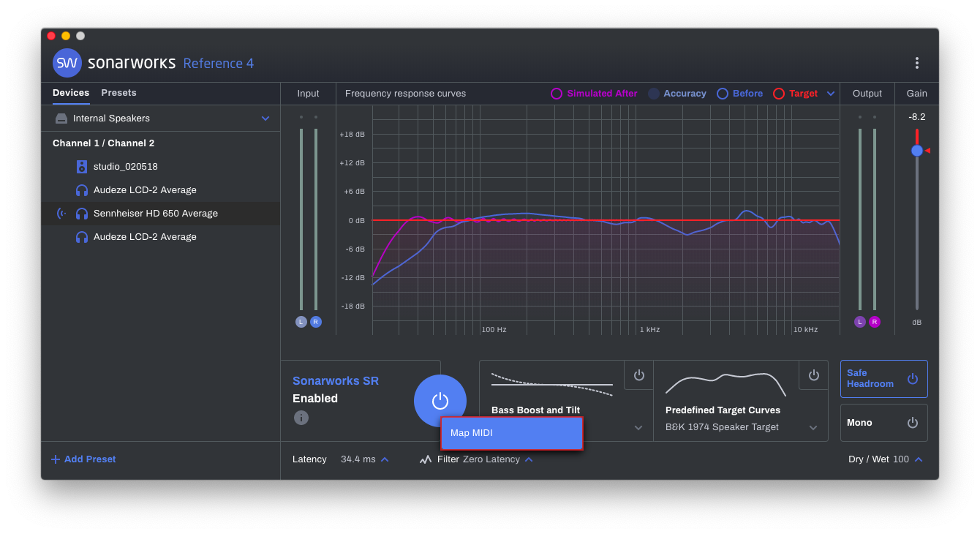Click the Gain slider blue handle
This screenshot has width=980, height=534.
tap(917, 150)
